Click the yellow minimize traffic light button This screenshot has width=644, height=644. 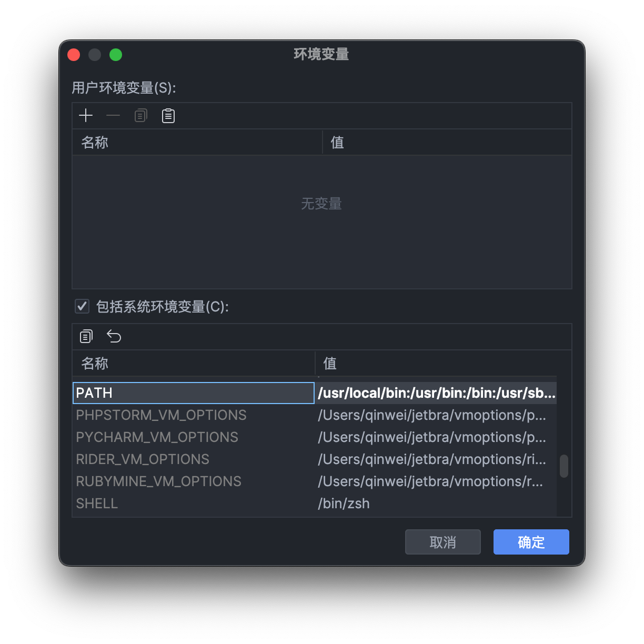click(x=95, y=55)
